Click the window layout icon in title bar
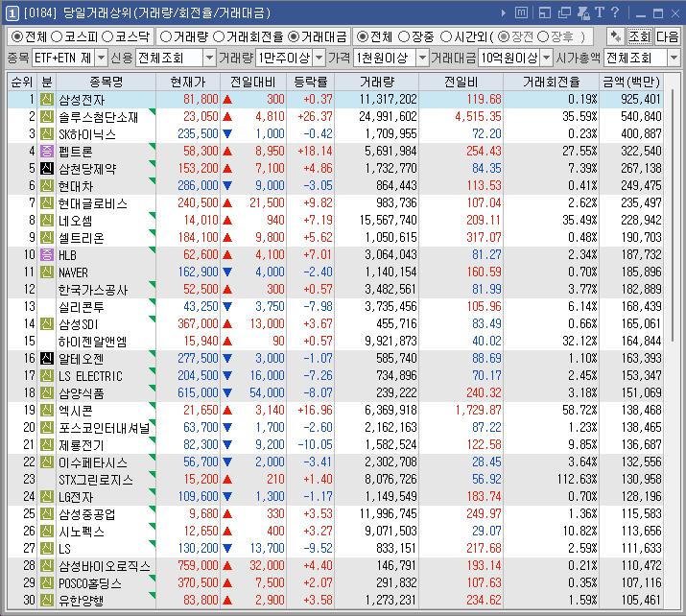The width and height of the screenshot is (686, 616). point(545,12)
